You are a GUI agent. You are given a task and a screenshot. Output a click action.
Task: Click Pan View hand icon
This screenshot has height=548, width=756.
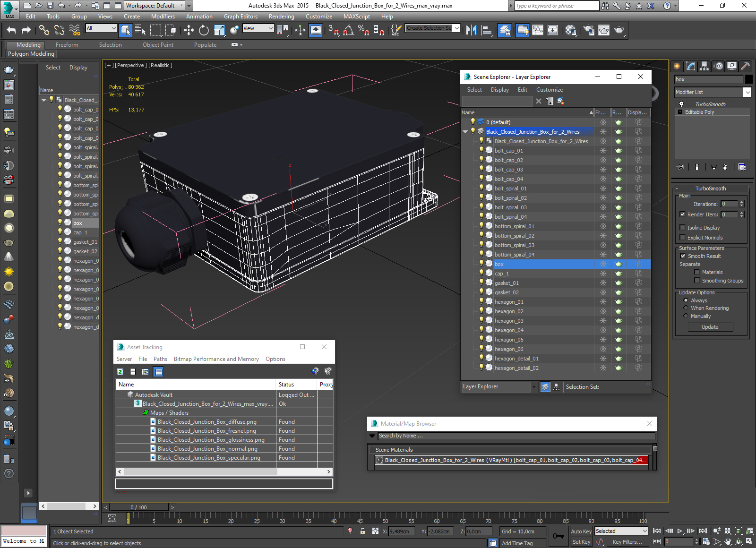(x=728, y=541)
